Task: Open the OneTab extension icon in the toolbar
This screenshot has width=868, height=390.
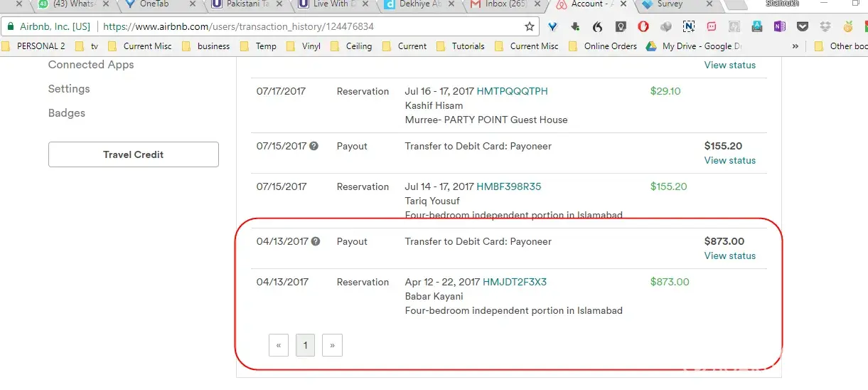Action: (554, 27)
